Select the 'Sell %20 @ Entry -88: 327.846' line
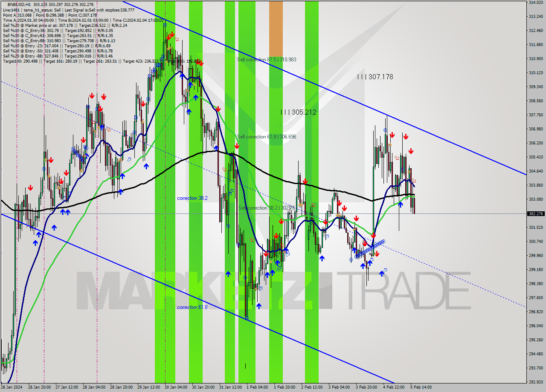Screen dimensions: 546x392 point(58,56)
